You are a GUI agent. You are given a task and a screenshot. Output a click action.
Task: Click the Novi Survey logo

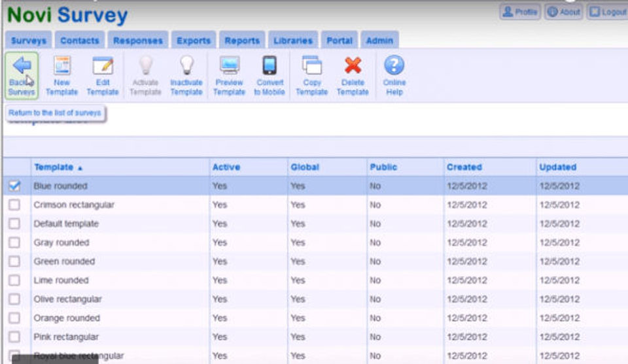tap(67, 15)
